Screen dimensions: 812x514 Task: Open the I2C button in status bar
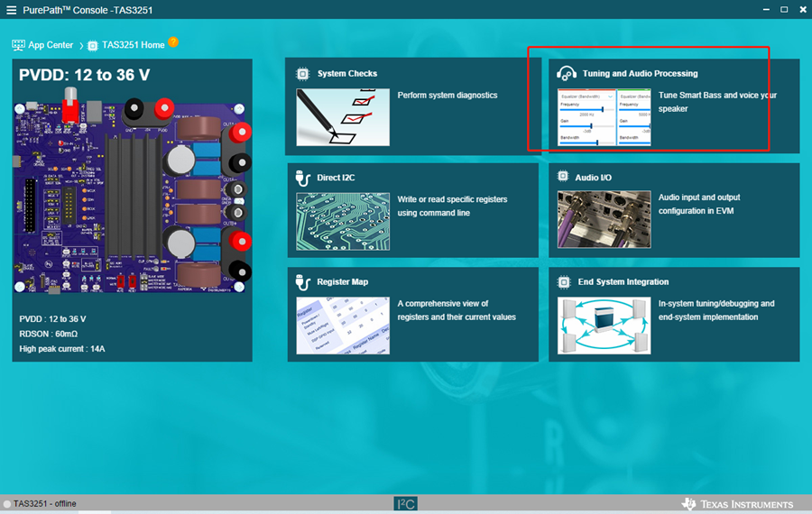pos(405,504)
